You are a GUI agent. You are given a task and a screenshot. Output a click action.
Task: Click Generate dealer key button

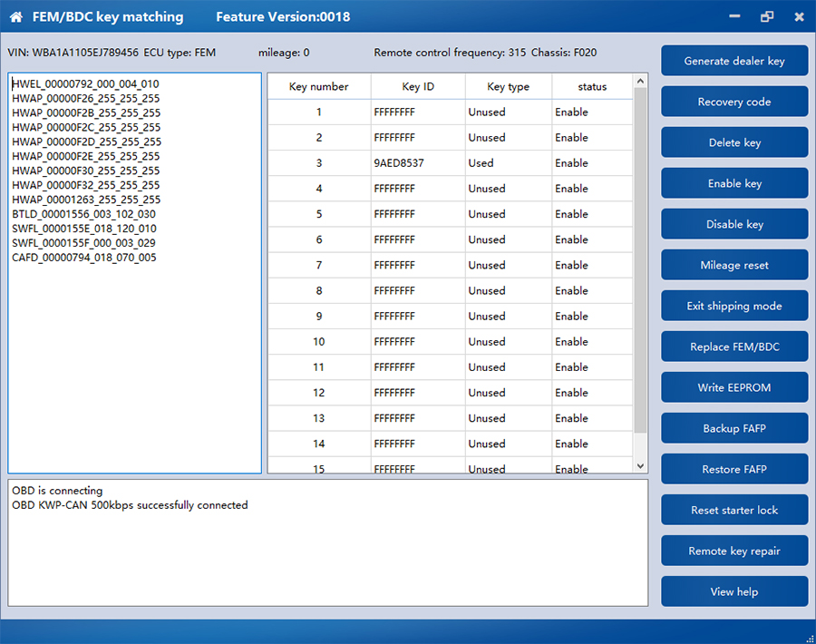pos(734,61)
